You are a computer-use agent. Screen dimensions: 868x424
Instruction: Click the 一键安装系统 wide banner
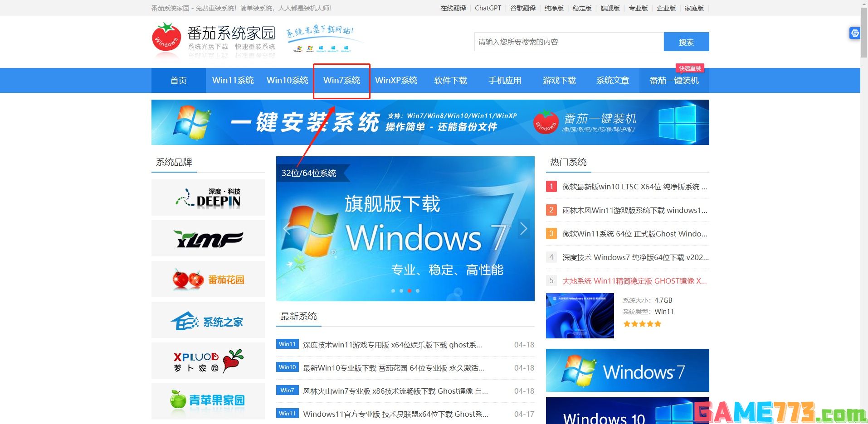click(x=430, y=122)
